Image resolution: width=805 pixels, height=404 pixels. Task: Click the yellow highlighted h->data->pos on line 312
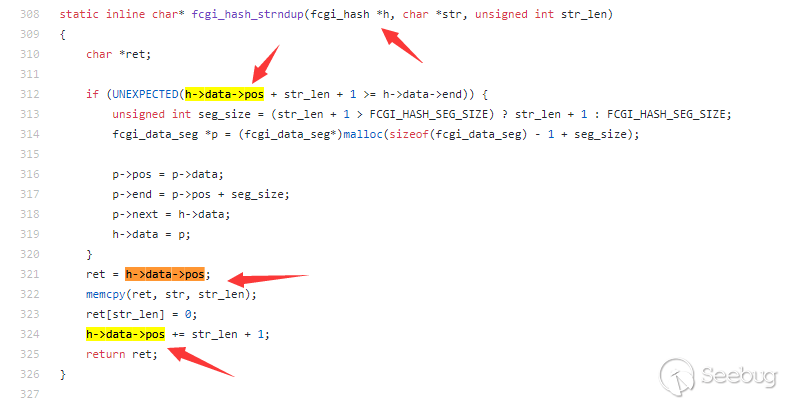click(x=224, y=94)
